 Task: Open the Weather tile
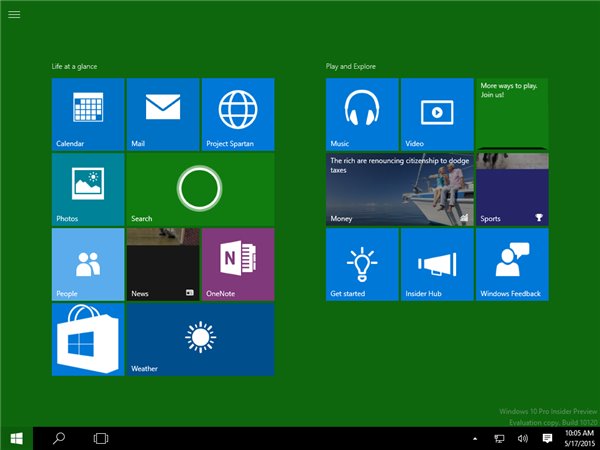tap(200, 340)
